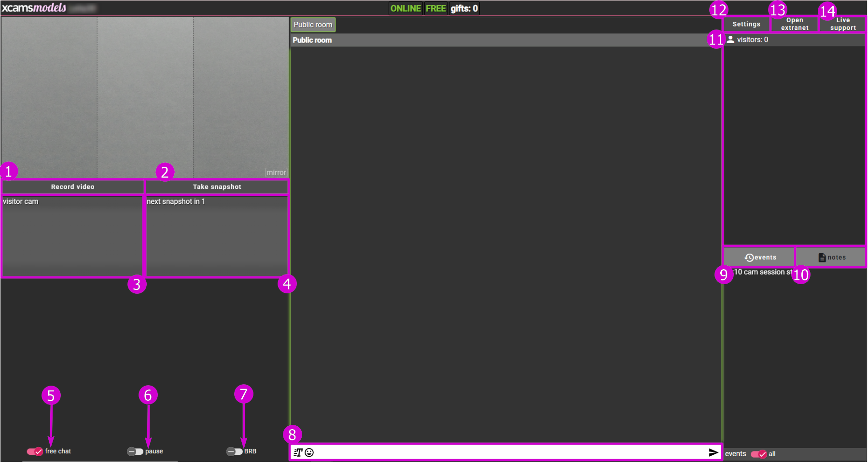Open the emoji picker in chat
868x462 pixels.
click(x=309, y=452)
